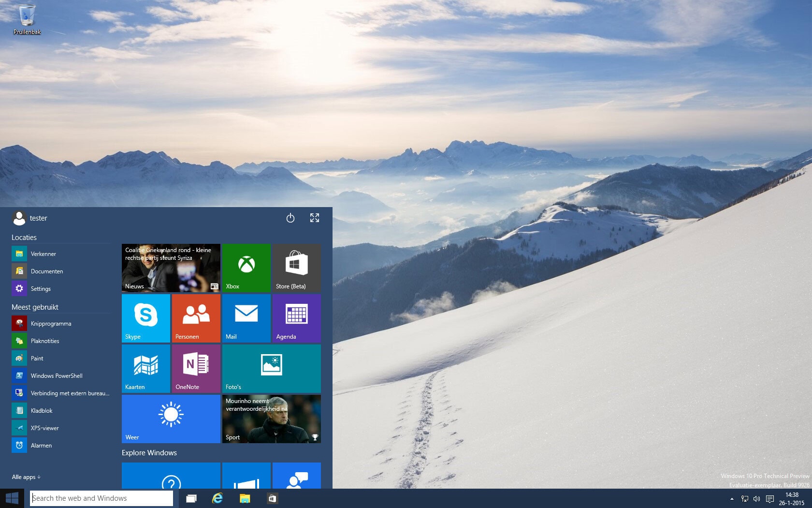Image resolution: width=812 pixels, height=508 pixels.
Task: Mute audio via the speaker tray icon
Action: pos(757,498)
